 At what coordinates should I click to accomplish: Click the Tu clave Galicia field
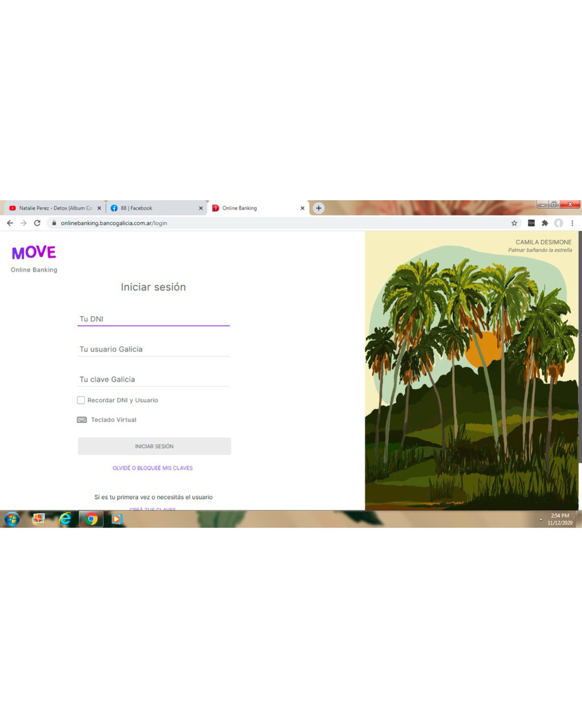click(153, 379)
